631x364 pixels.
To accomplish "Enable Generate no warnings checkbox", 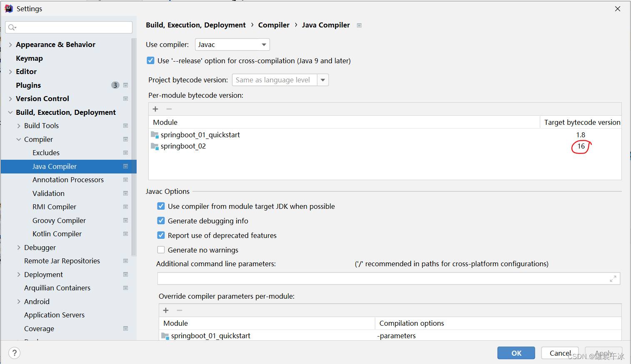I will coord(161,250).
